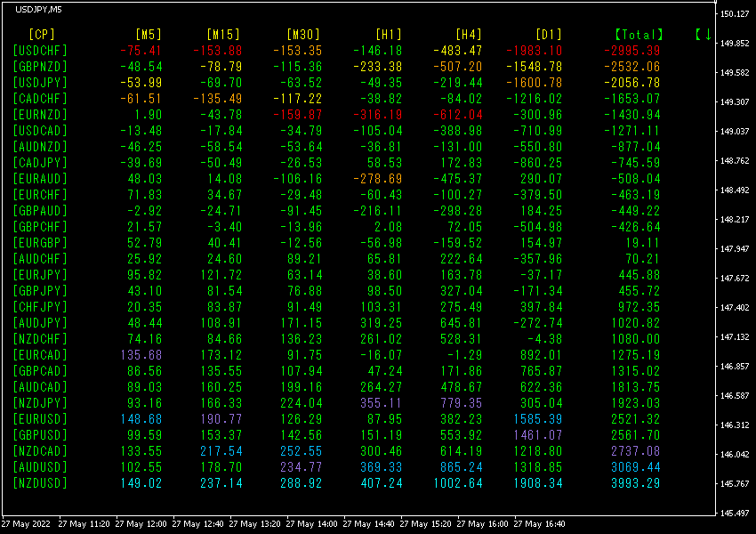Select the [GBPCHF] pair label
The height and width of the screenshot is (534, 756).
pyautogui.click(x=40, y=227)
